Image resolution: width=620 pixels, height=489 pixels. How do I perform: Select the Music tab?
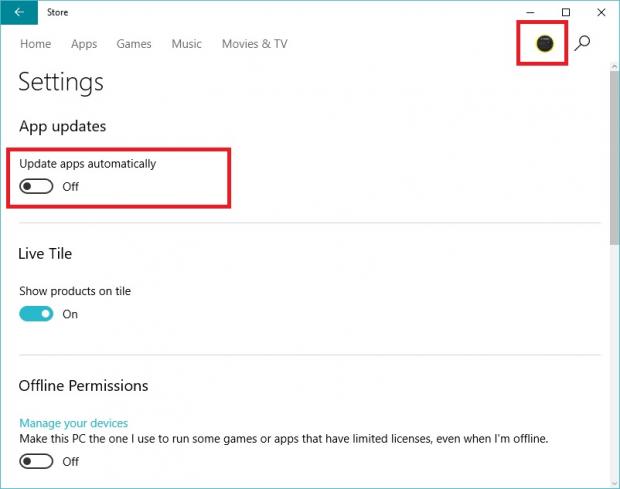point(186,44)
